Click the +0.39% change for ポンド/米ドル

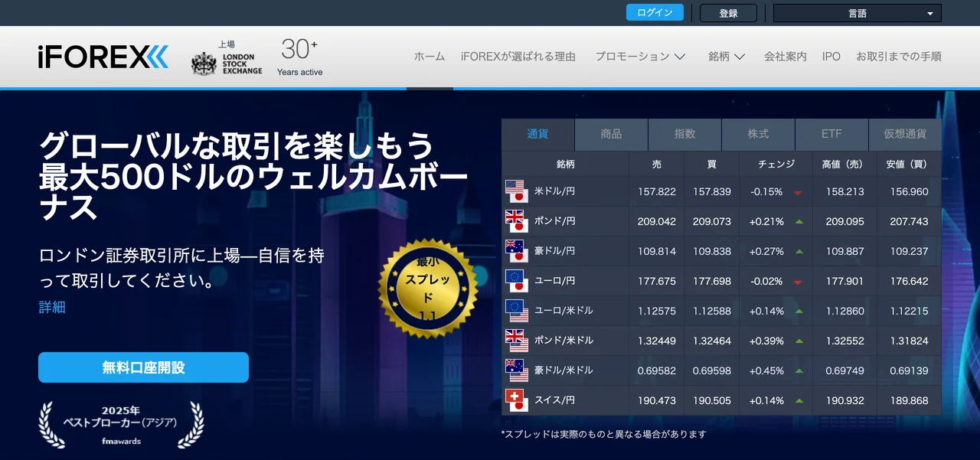click(766, 341)
